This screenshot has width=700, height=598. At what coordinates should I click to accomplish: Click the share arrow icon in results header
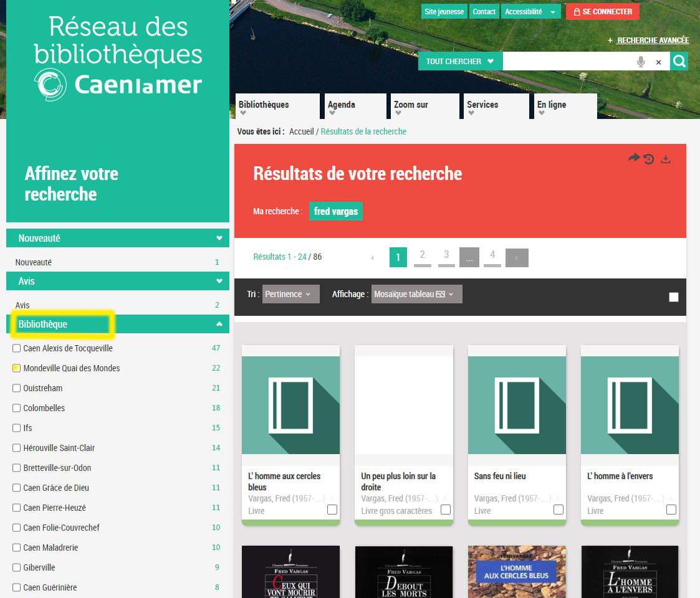click(x=633, y=158)
